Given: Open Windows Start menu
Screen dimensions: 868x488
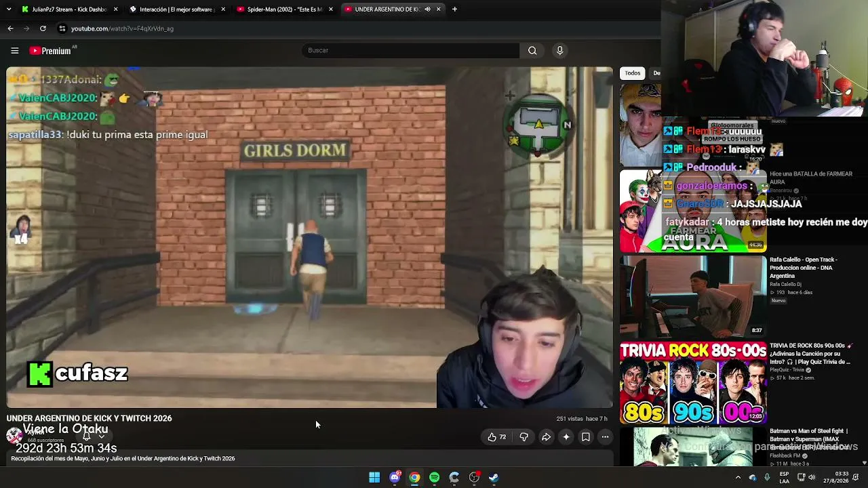Looking at the screenshot, I should [x=374, y=477].
